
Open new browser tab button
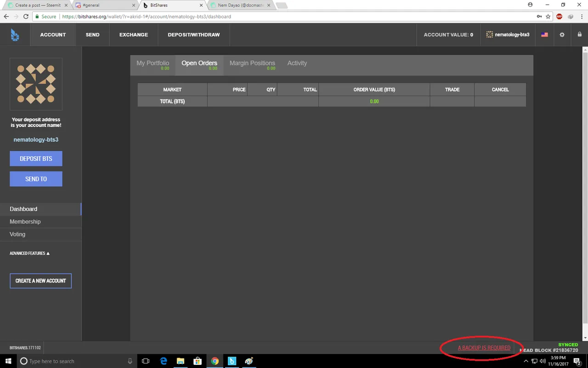(282, 6)
